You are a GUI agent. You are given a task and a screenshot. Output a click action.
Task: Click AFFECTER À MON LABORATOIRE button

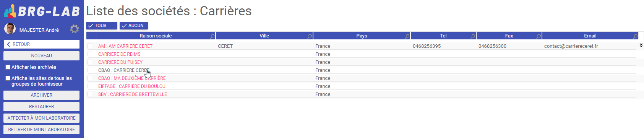[x=41, y=118]
